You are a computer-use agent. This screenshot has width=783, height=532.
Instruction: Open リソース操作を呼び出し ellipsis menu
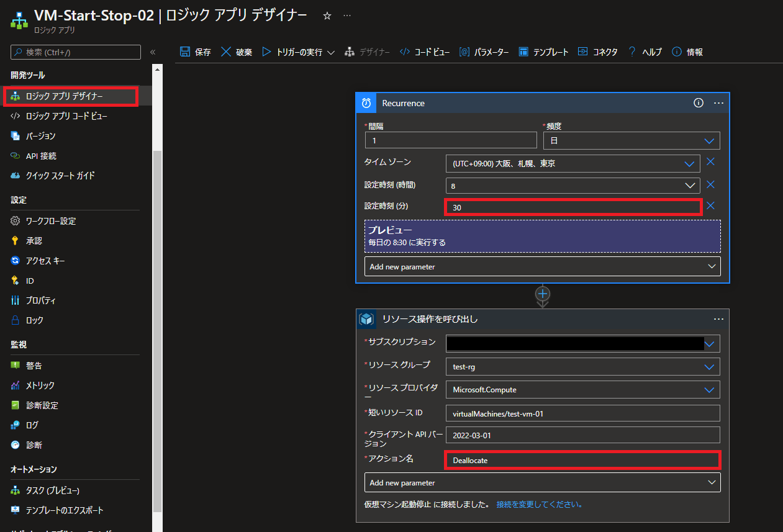click(718, 319)
